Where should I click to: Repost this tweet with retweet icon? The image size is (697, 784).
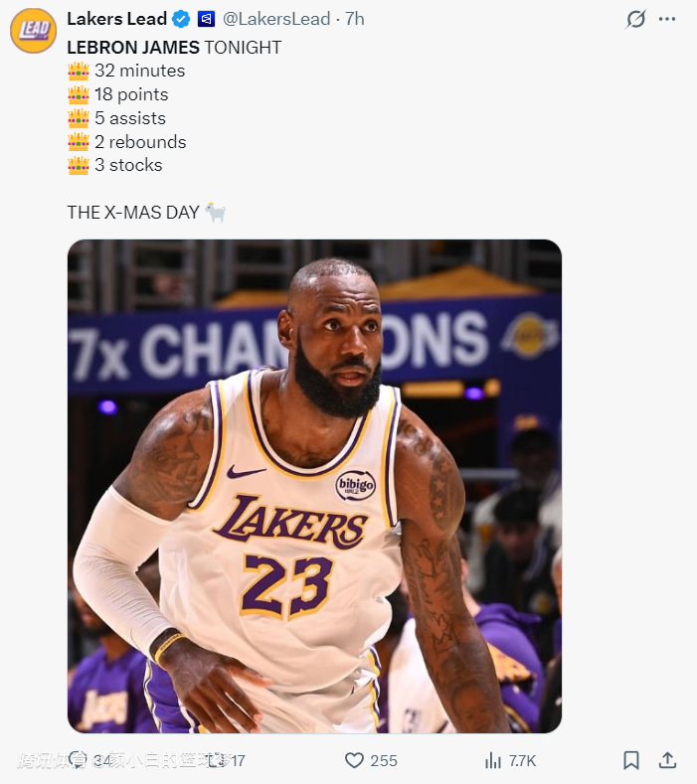216,760
